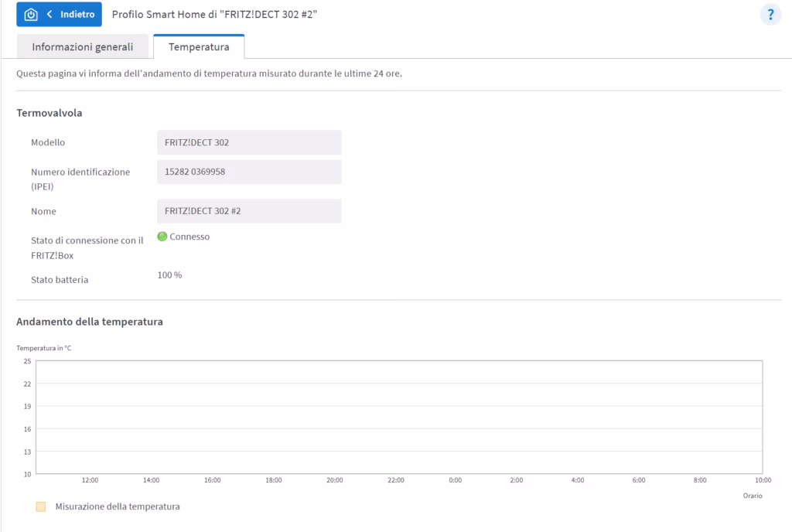Click the 100 % battery value
This screenshot has width=792, height=532.
(169, 275)
